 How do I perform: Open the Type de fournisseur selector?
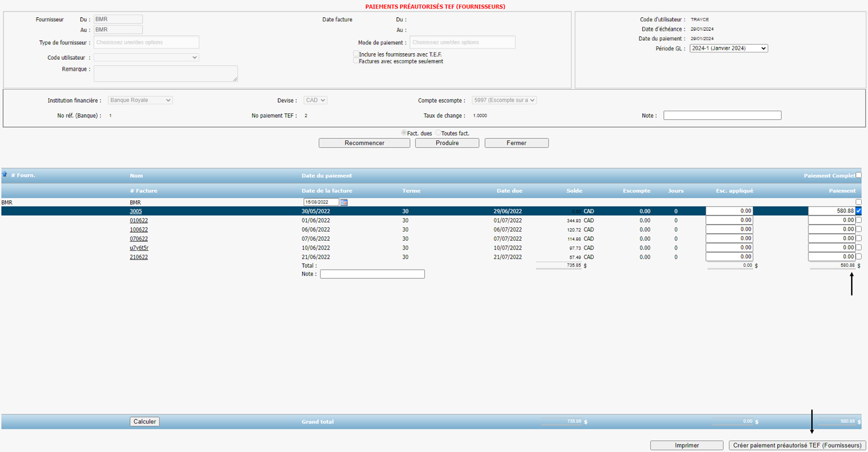click(x=146, y=42)
